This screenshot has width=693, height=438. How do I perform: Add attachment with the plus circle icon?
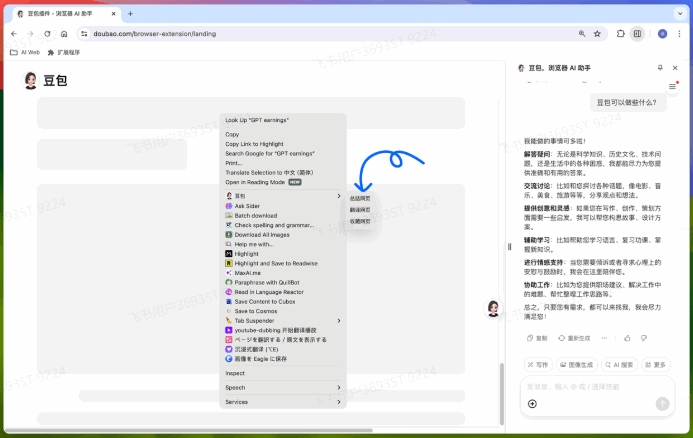tap(532, 404)
